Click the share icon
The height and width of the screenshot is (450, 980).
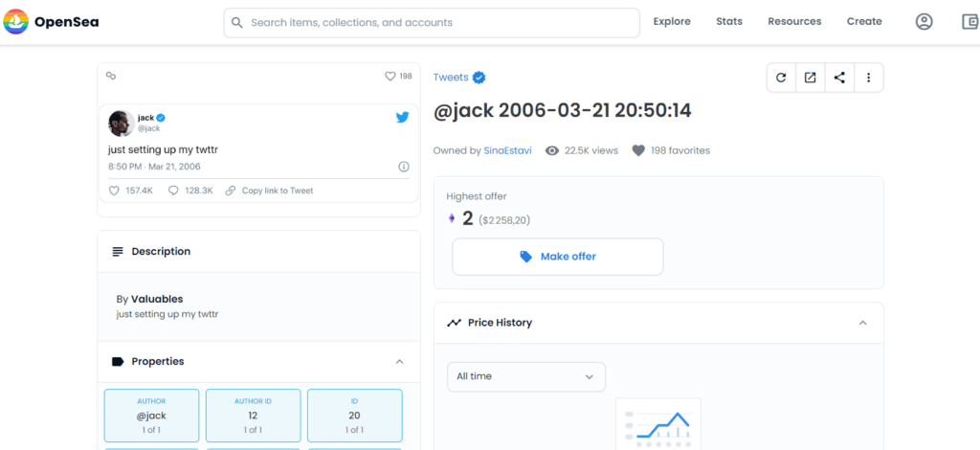pos(839,78)
